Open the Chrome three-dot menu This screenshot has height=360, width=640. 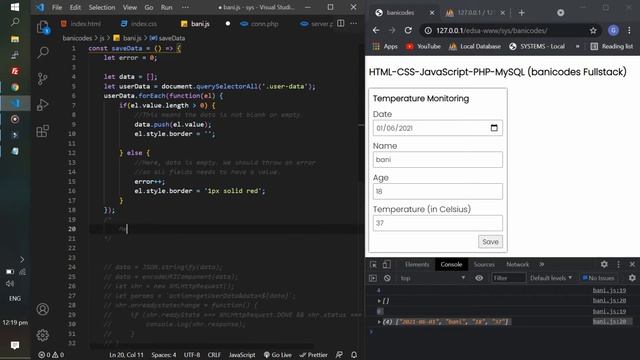click(629, 30)
